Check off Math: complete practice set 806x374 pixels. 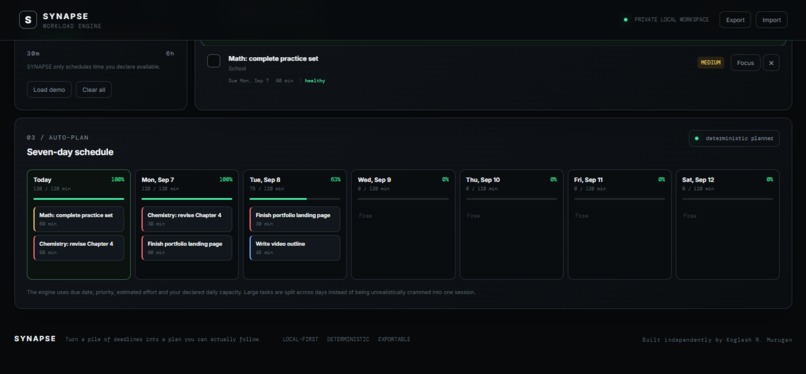(x=214, y=61)
